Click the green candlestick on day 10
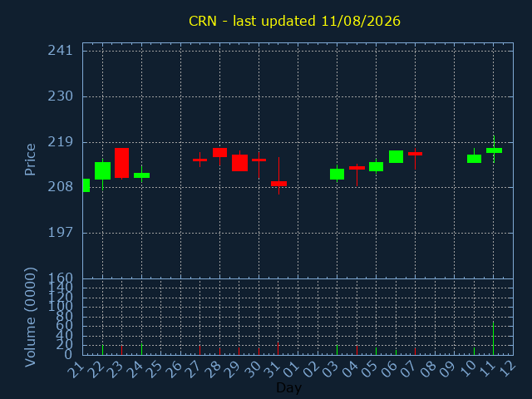 (475, 159)
